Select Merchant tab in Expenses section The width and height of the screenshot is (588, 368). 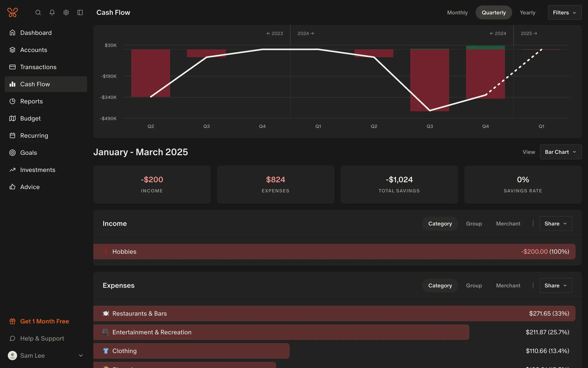[508, 286]
